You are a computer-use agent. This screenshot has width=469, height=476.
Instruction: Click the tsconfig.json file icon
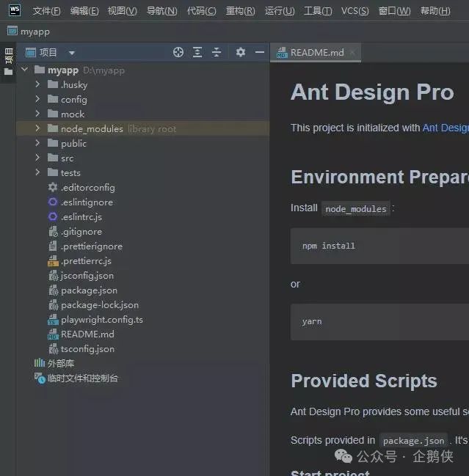point(53,348)
